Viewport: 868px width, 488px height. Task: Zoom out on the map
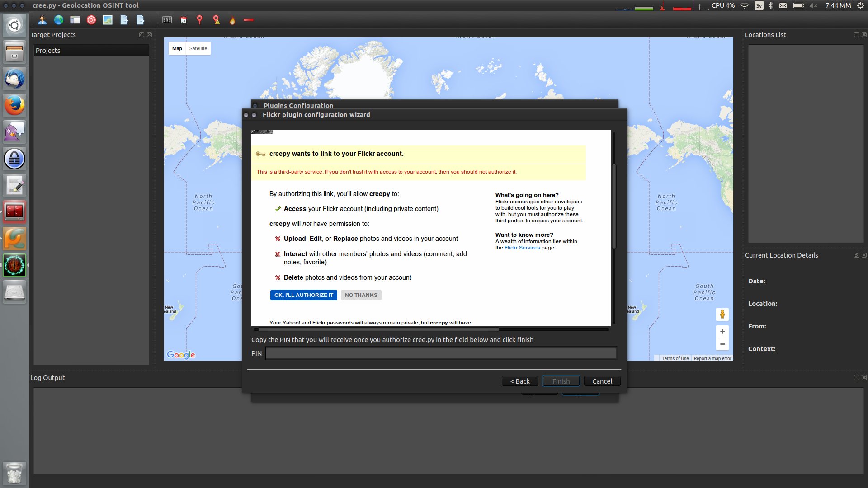pos(722,344)
